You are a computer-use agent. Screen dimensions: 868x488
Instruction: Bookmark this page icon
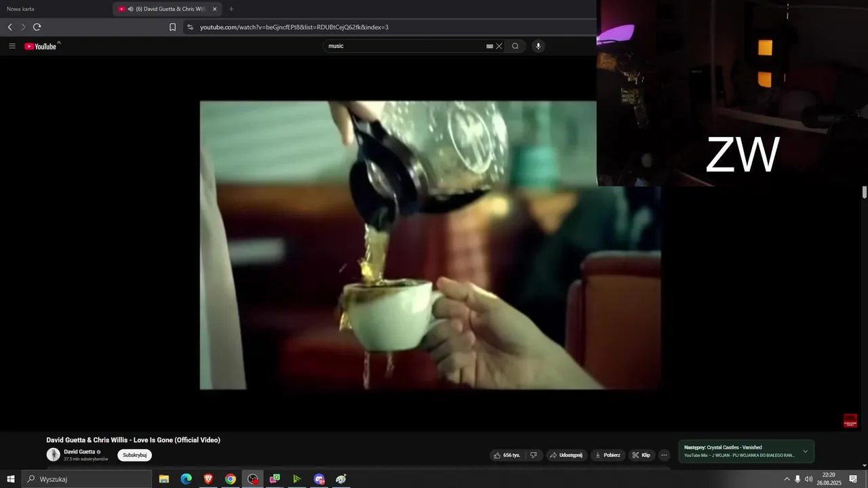pos(172,27)
